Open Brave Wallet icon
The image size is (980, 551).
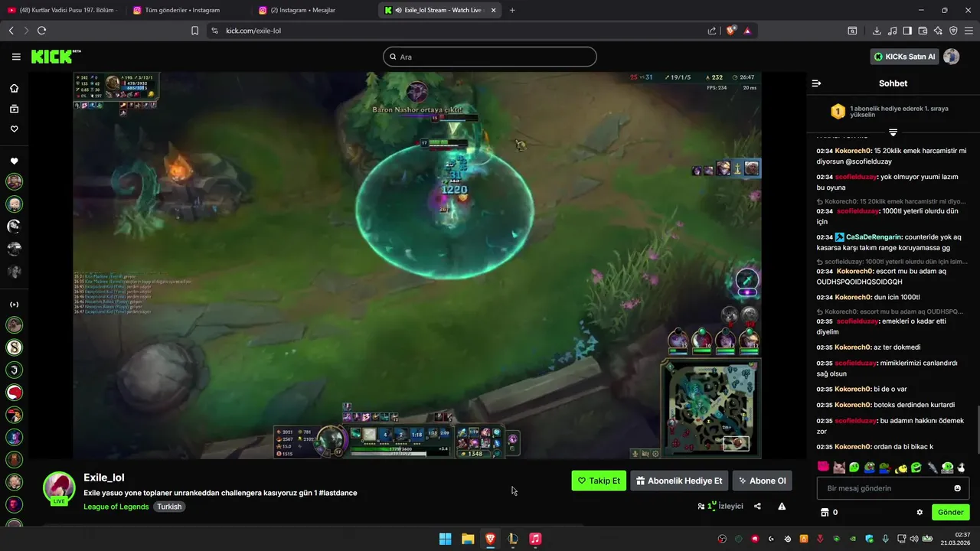[923, 31]
